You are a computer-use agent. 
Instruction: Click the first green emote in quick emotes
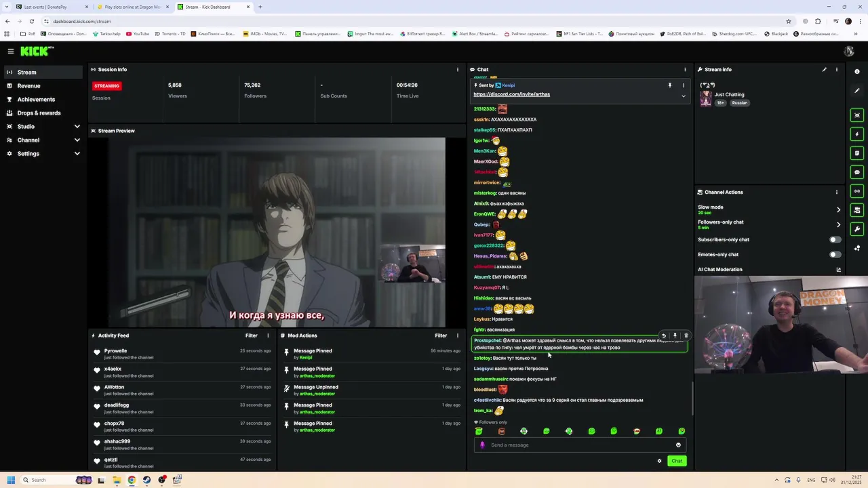[x=479, y=431]
